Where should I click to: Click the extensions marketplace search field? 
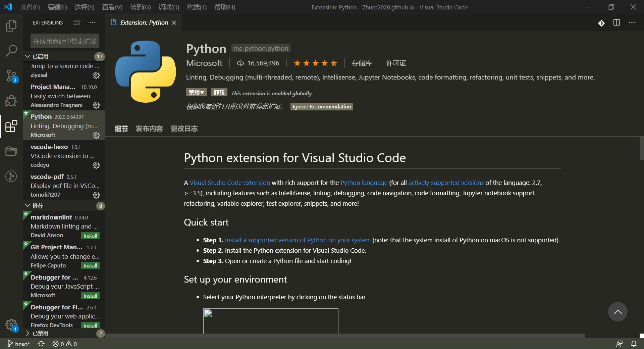click(x=65, y=41)
